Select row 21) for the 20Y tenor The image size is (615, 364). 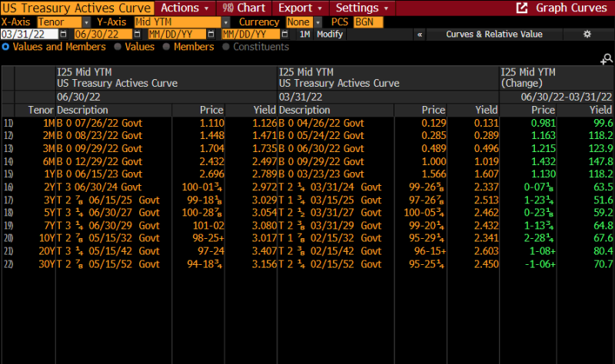click(307, 251)
